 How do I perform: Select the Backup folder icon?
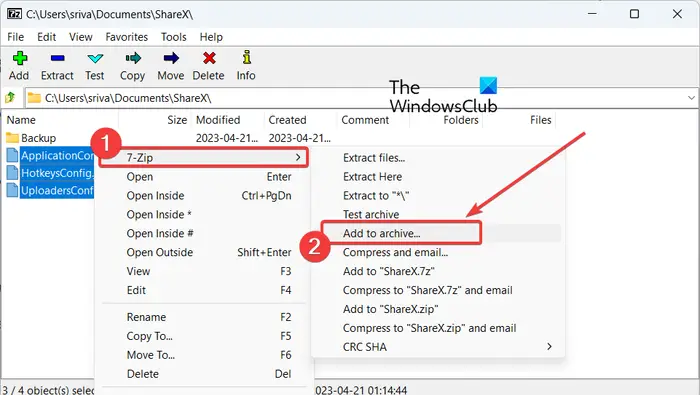(12, 138)
